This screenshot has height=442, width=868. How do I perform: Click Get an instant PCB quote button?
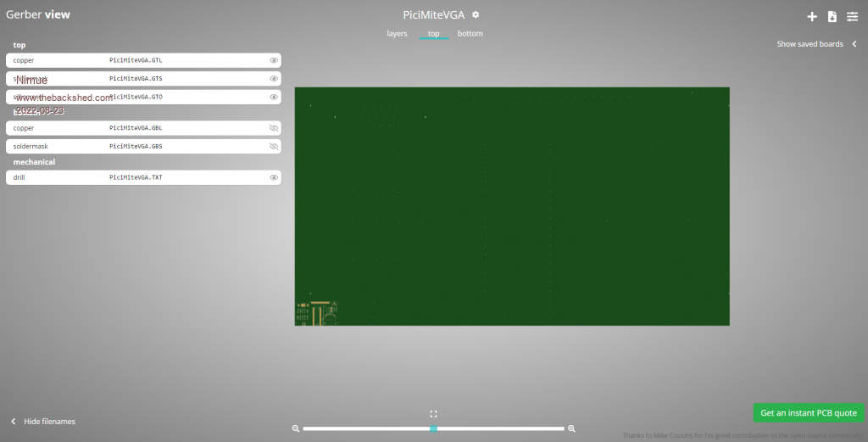[x=808, y=413]
